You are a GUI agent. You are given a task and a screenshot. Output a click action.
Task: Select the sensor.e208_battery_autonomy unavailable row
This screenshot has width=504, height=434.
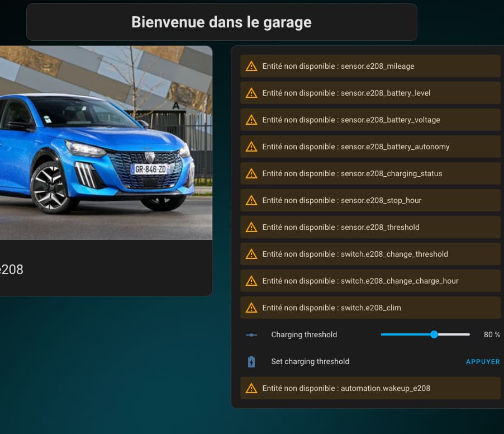pyautogui.click(x=370, y=147)
